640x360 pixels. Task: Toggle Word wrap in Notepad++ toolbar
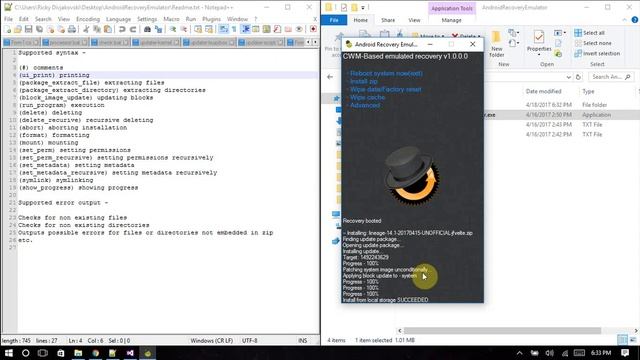click(223, 29)
